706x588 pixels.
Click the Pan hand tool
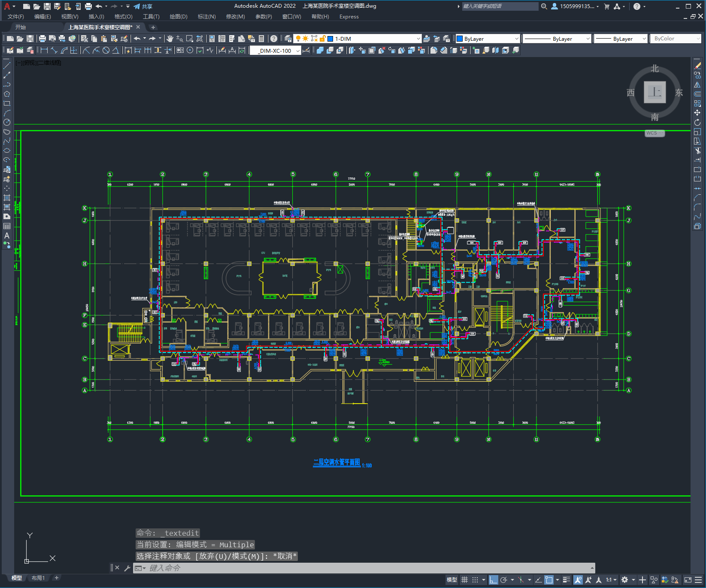tap(170, 39)
